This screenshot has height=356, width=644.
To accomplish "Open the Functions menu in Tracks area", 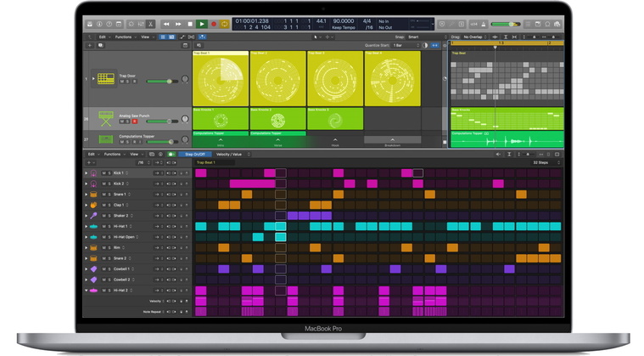I will point(125,37).
